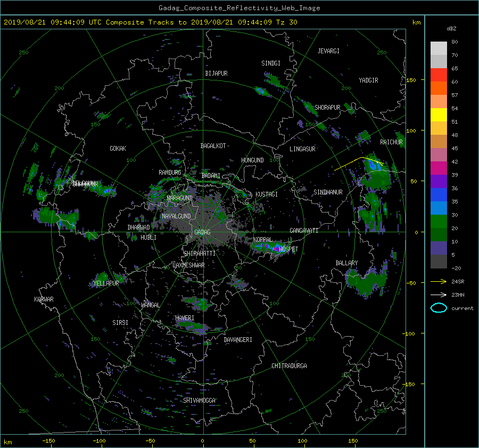This screenshot has height=448, width=479.
Task: Click the DHARWAD city label
Action: click(139, 227)
